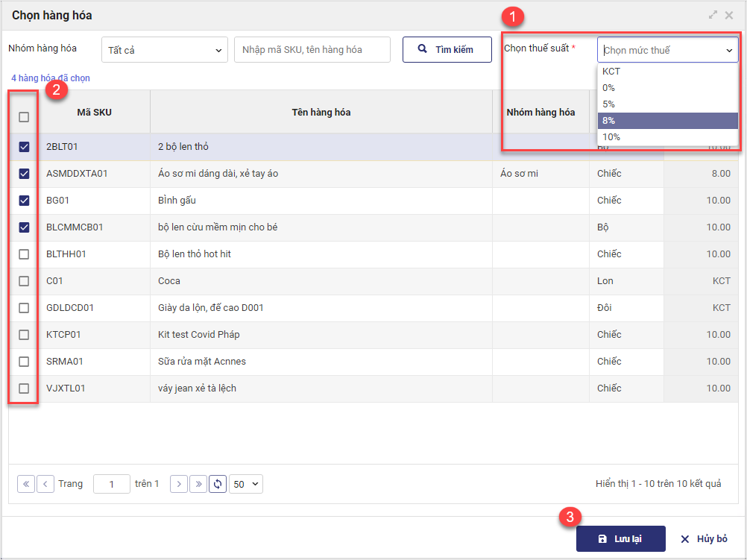747x560 pixels.
Task: Open the Nhóm hàng hóa dropdown
Action: [164, 50]
